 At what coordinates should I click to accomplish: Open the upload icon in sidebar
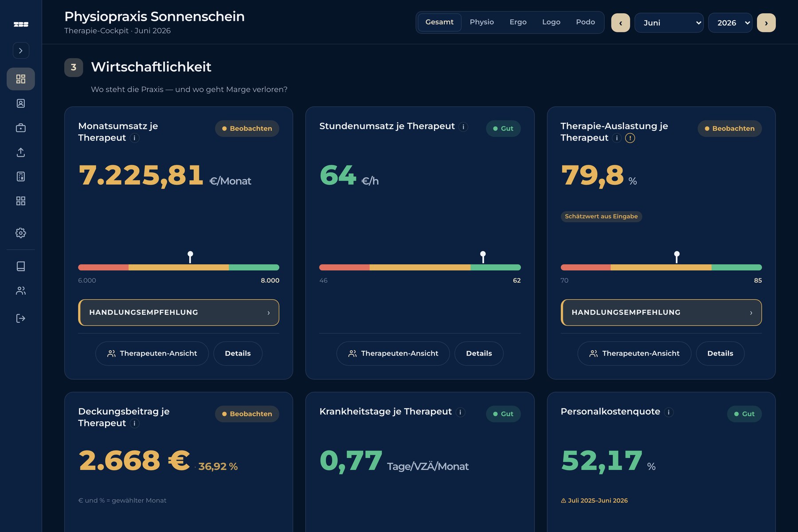(x=21, y=152)
